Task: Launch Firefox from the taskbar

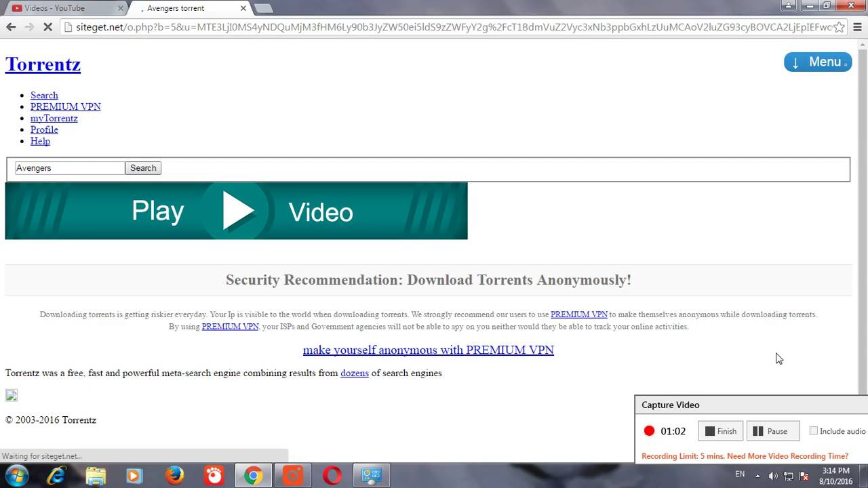Action: [x=174, y=476]
